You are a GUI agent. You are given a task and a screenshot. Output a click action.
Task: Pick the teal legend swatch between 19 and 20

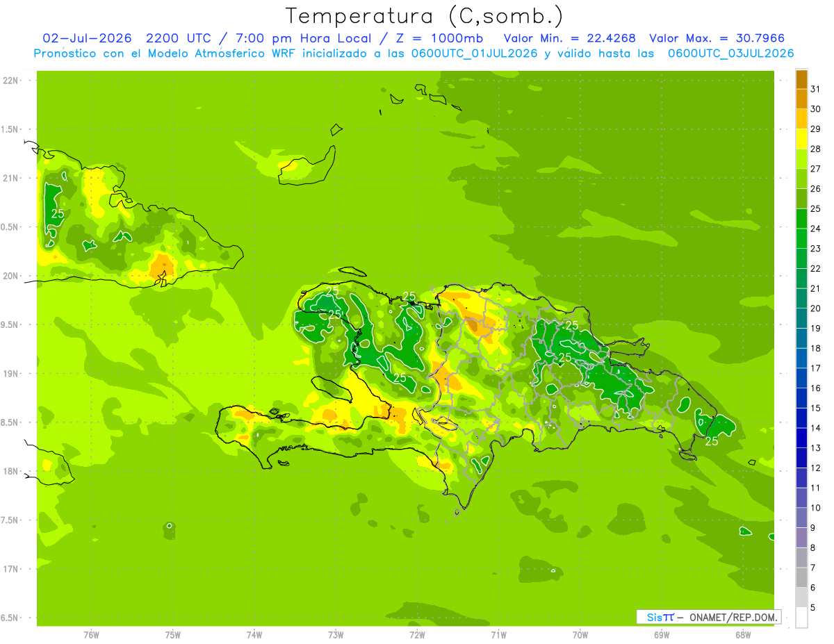click(801, 318)
